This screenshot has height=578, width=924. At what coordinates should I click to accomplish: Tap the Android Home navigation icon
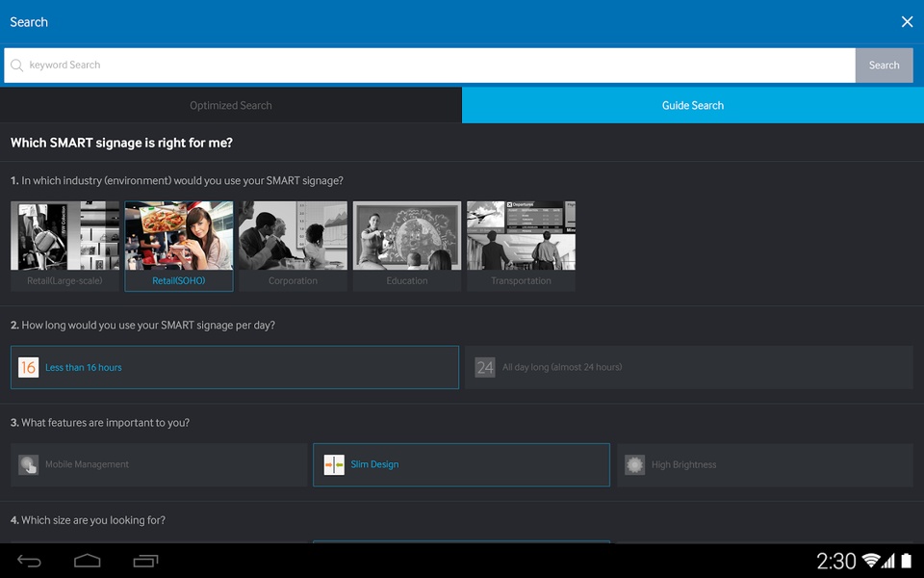click(x=88, y=561)
